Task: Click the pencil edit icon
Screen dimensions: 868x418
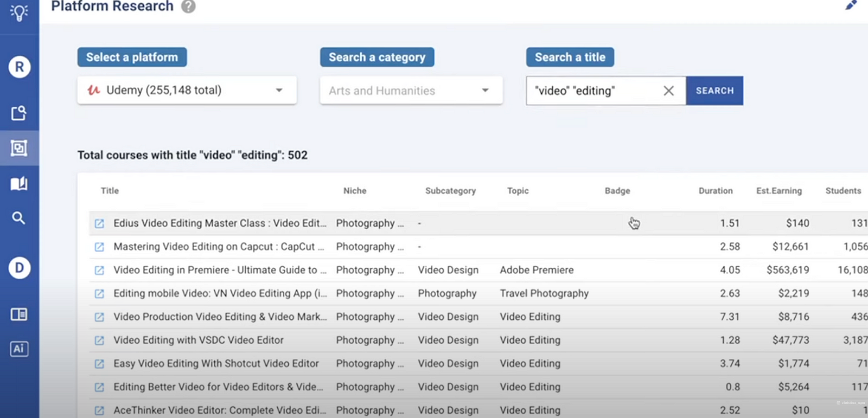Action: click(x=851, y=5)
